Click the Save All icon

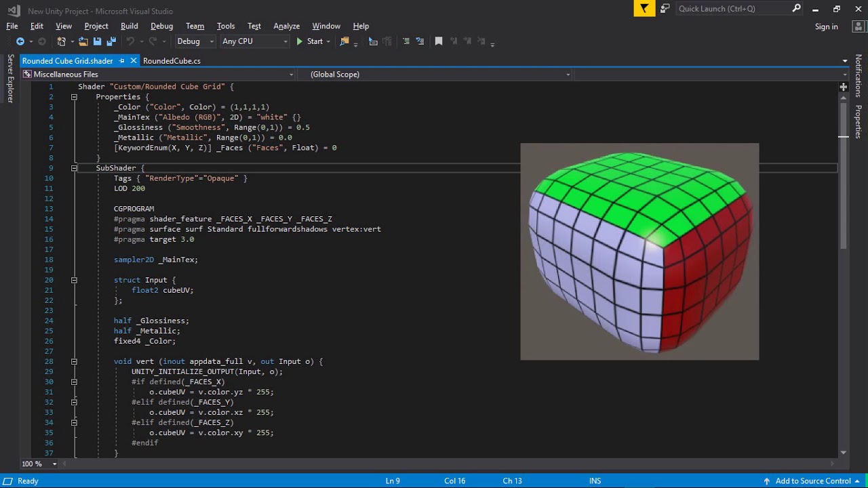click(x=111, y=41)
